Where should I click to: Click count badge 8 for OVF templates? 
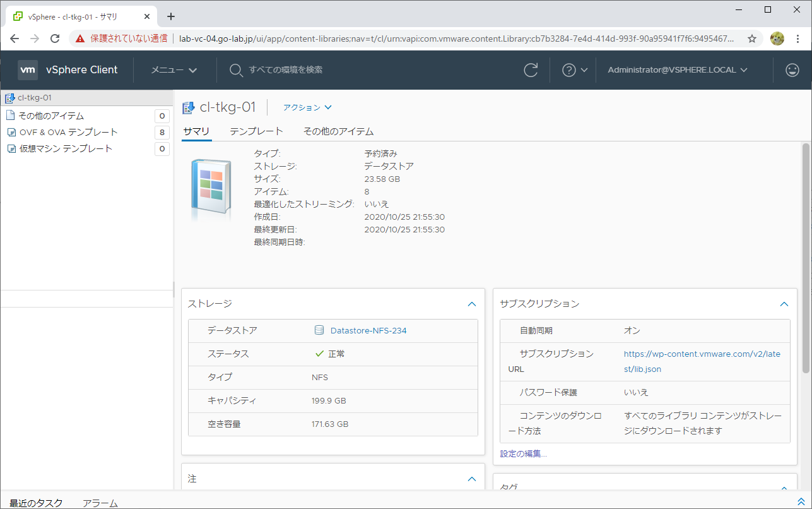pos(162,132)
